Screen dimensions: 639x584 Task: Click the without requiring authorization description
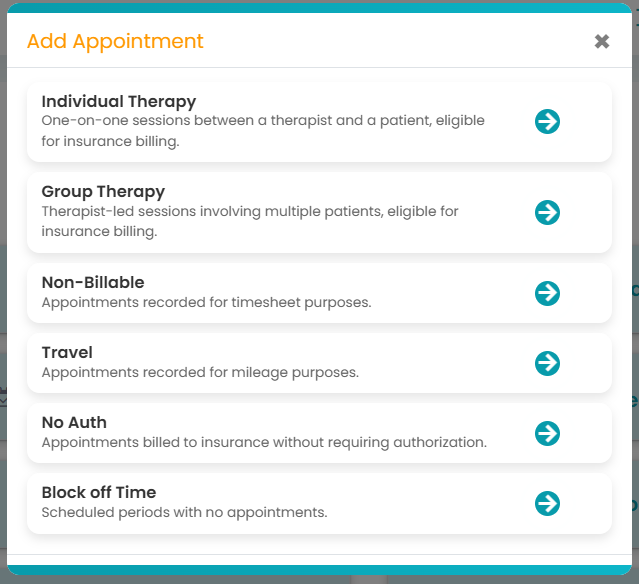click(264, 442)
